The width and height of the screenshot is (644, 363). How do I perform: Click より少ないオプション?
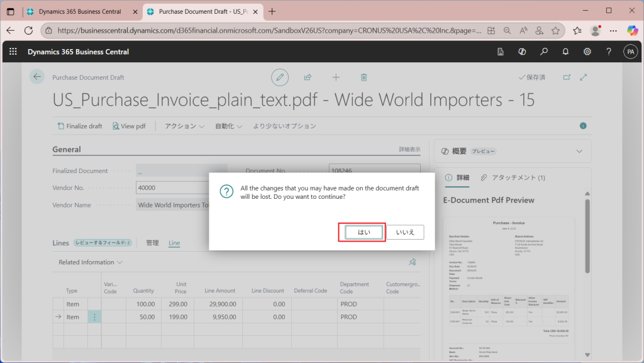[x=284, y=126]
